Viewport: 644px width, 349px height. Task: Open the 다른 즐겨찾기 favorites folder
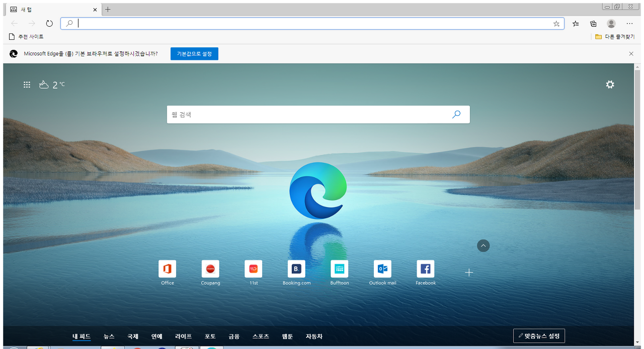click(614, 37)
